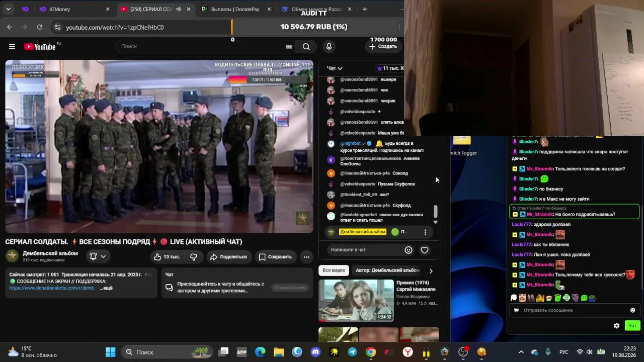Image resolution: width=644 pixels, height=362 pixels.
Task: Like the video with 13 тыс. likes
Action: [x=167, y=257]
